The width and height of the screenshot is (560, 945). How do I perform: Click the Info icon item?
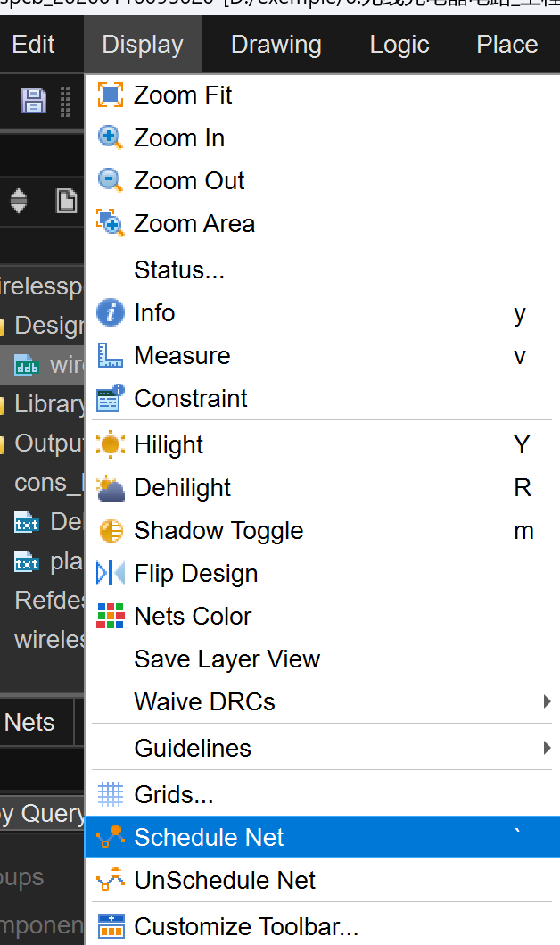pos(110,312)
